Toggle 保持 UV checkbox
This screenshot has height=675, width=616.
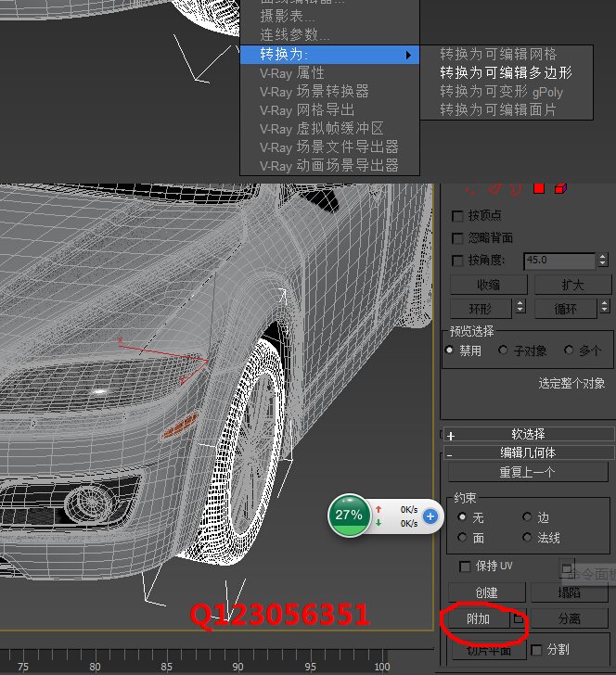[x=465, y=567]
